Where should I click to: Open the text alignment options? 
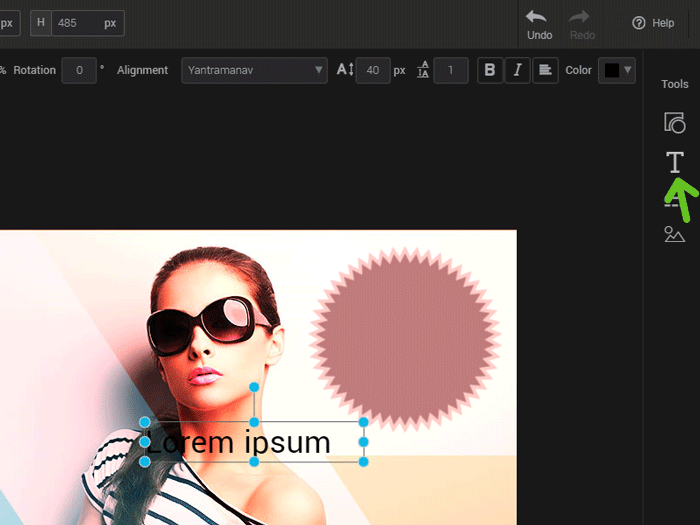point(545,70)
